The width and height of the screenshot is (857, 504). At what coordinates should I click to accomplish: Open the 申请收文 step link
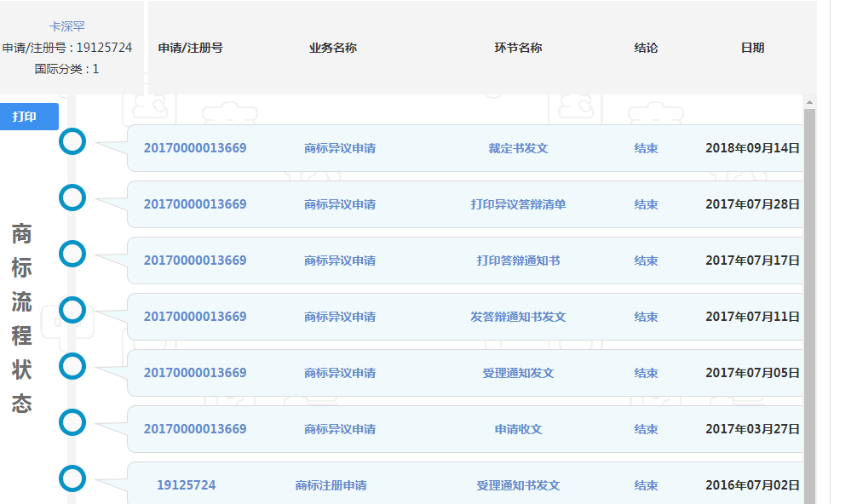[x=520, y=429]
